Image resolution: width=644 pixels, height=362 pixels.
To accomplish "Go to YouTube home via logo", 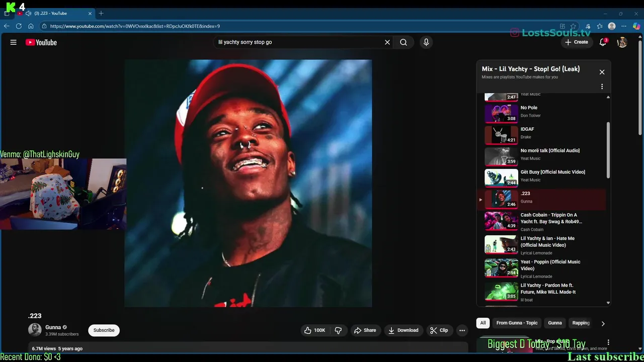I will tap(41, 42).
